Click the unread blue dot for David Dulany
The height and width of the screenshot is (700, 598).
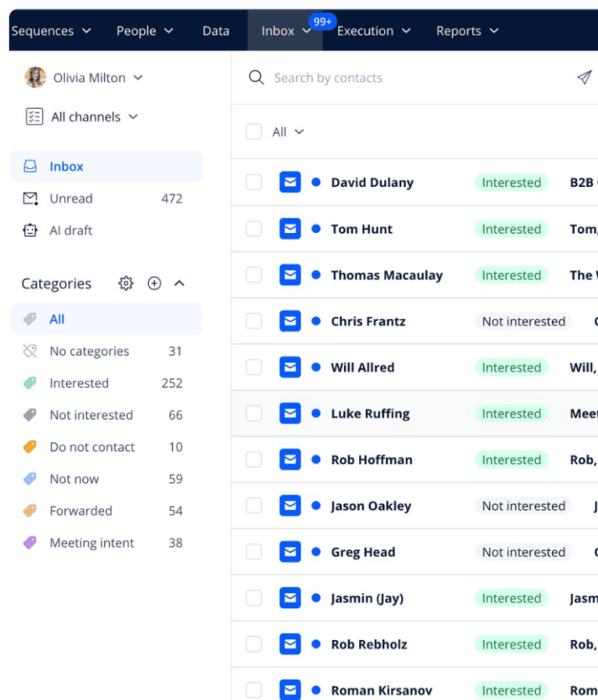(x=316, y=182)
